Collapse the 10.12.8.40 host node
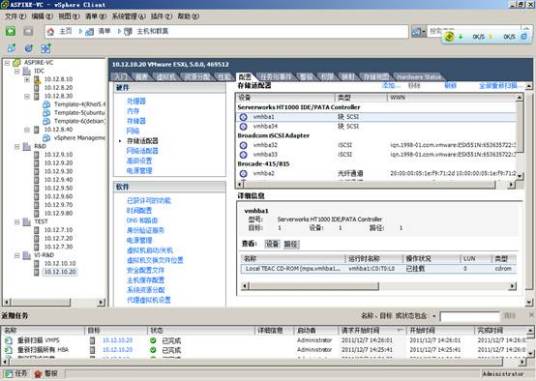The width and height of the screenshot is (536, 381). (27, 130)
